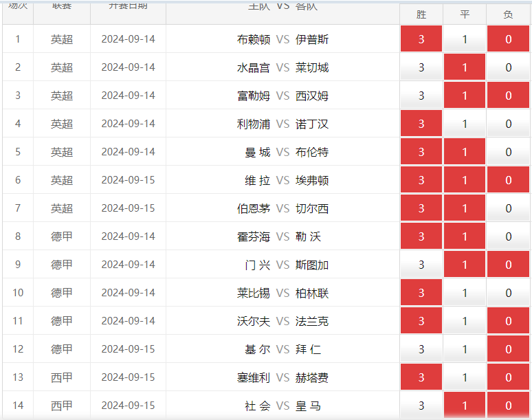Click away team name 柏林联

pyautogui.click(x=312, y=293)
